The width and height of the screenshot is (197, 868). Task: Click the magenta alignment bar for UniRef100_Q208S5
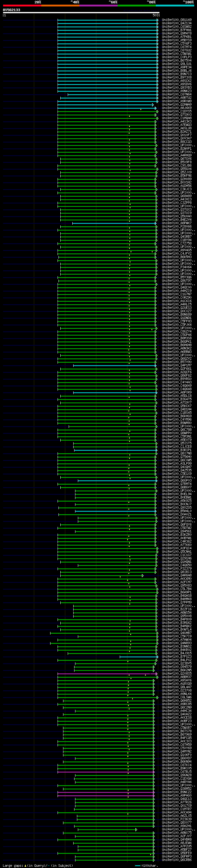pyautogui.click(x=107, y=674)
